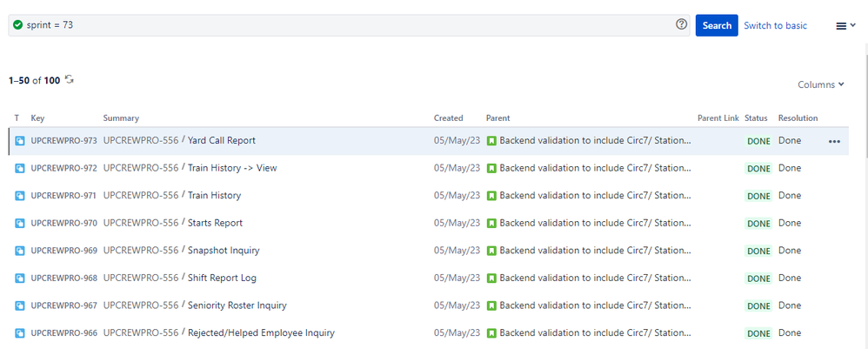Click subtask icon for UPCREWPRO-970

point(20,224)
